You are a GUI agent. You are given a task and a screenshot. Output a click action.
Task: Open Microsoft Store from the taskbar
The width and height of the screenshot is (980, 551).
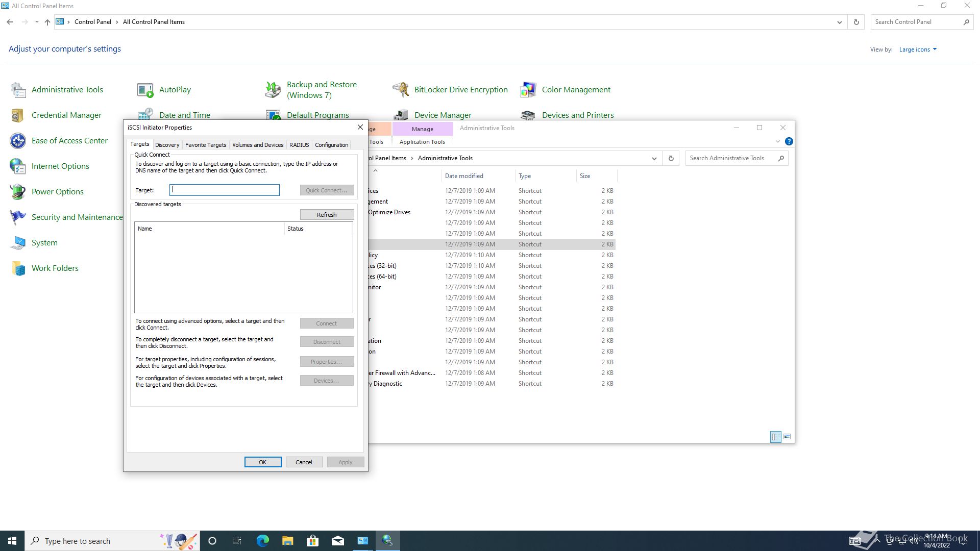coord(313,541)
